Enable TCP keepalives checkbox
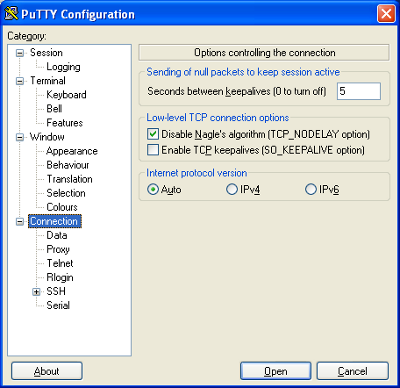 pos(153,150)
